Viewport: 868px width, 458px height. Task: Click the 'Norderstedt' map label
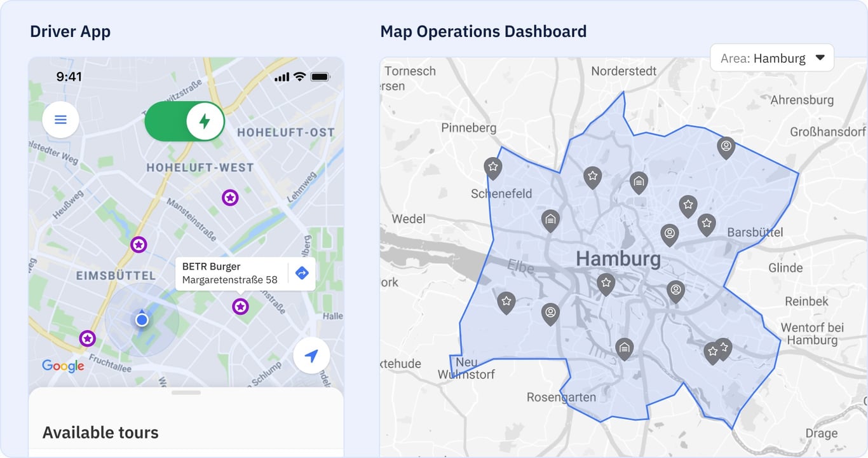click(624, 71)
